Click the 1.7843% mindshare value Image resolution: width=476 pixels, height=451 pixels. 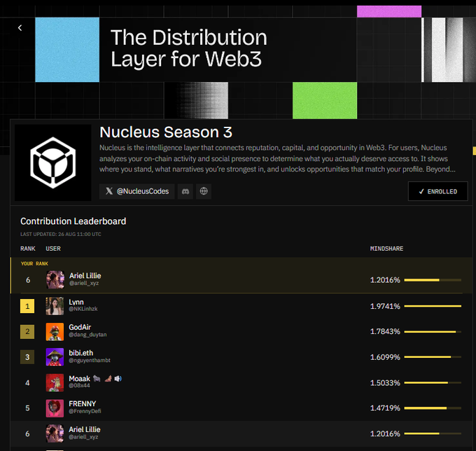[x=385, y=332]
